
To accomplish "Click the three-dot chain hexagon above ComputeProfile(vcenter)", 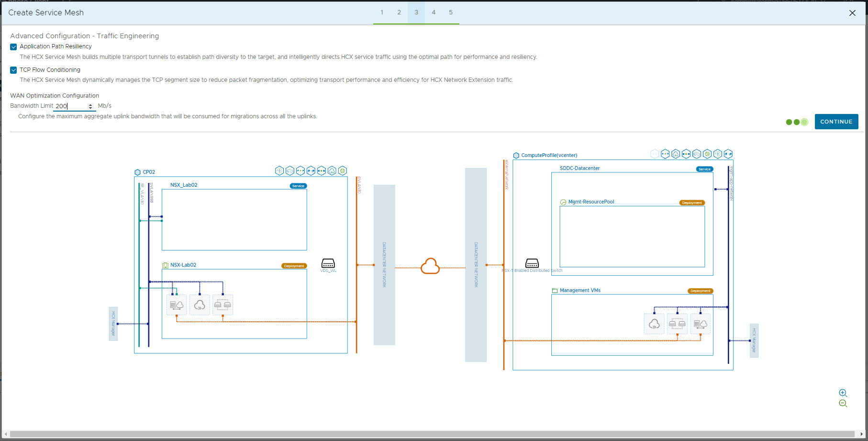I will click(x=665, y=154).
